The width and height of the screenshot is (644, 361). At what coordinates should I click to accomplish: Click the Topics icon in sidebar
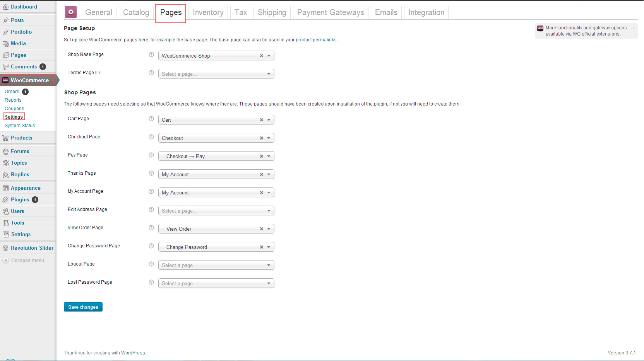pyautogui.click(x=6, y=163)
